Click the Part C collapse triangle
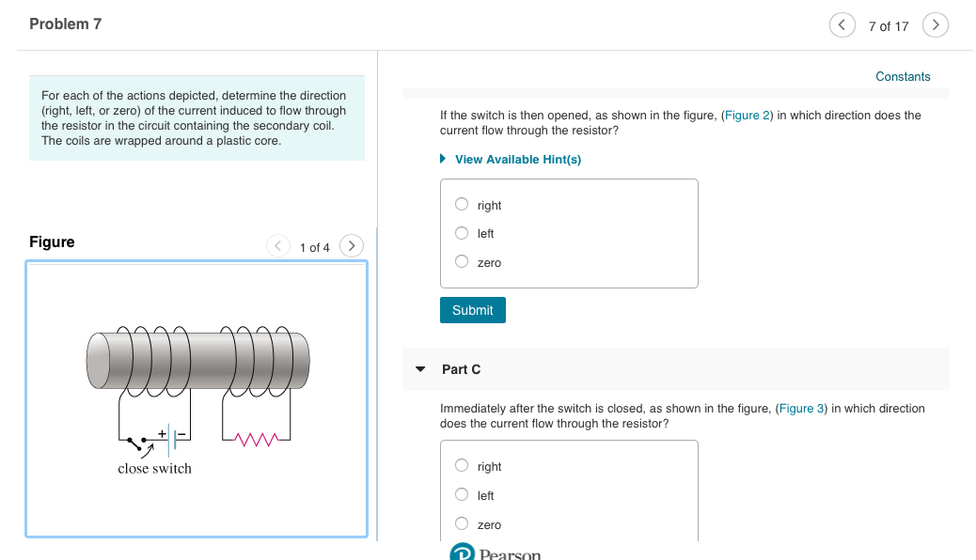The image size is (976, 560). click(419, 369)
